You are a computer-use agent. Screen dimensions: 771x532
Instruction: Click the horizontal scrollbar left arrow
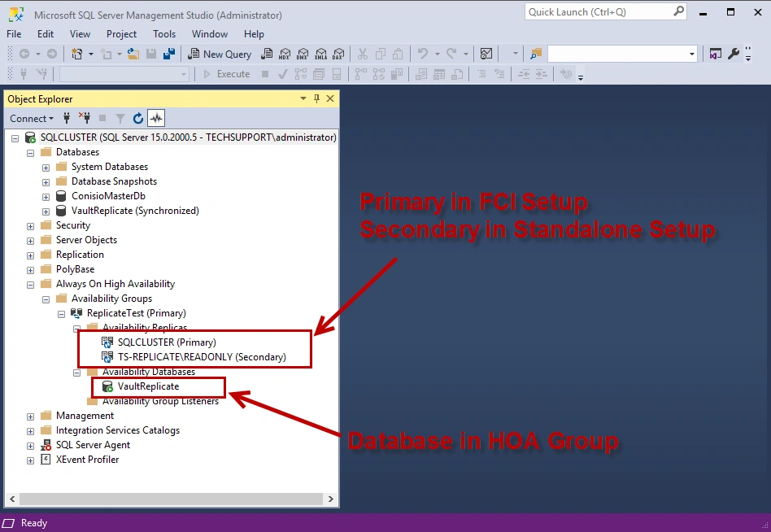click(12, 499)
